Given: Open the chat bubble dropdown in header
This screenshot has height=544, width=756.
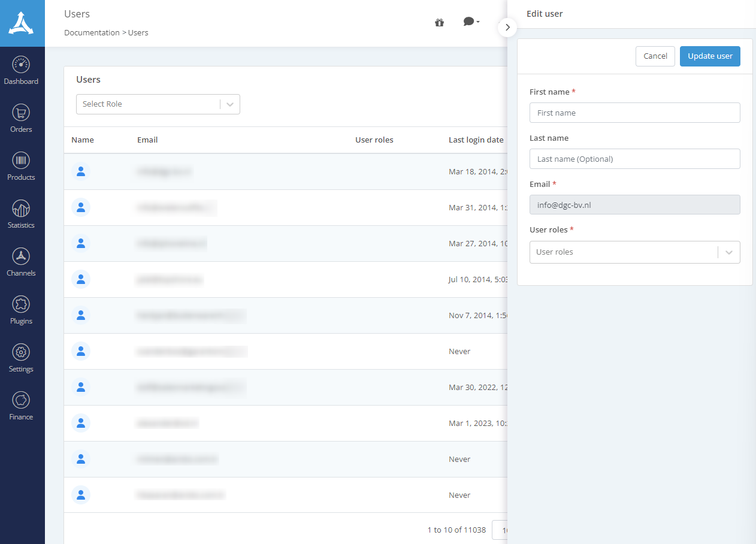Looking at the screenshot, I should pos(471,22).
